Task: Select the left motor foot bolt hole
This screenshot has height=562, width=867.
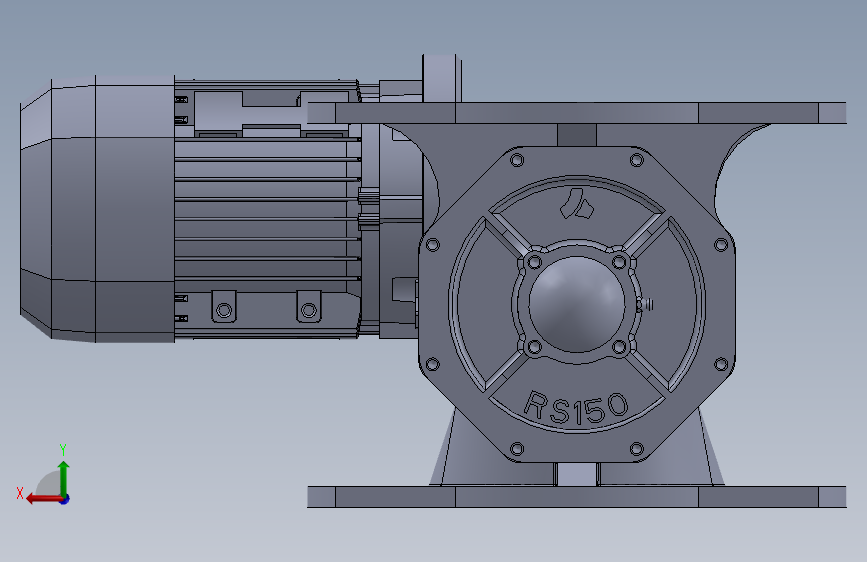Action: (224, 310)
